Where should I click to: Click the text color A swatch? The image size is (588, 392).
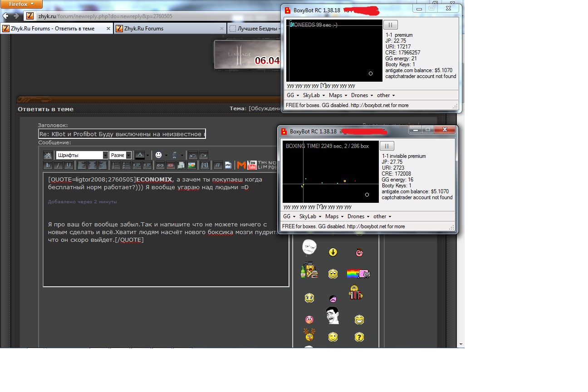click(x=140, y=155)
